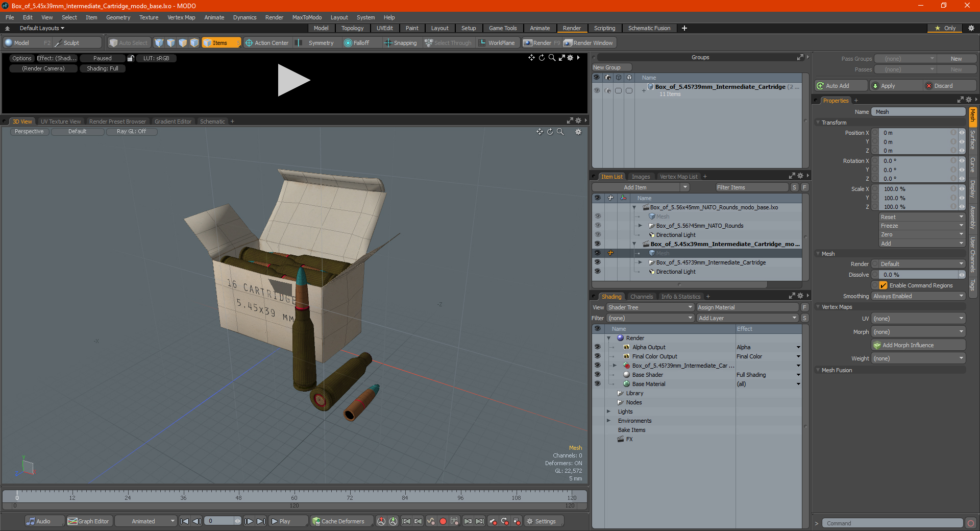Open the Images tab
The height and width of the screenshot is (531, 980).
(x=641, y=177)
